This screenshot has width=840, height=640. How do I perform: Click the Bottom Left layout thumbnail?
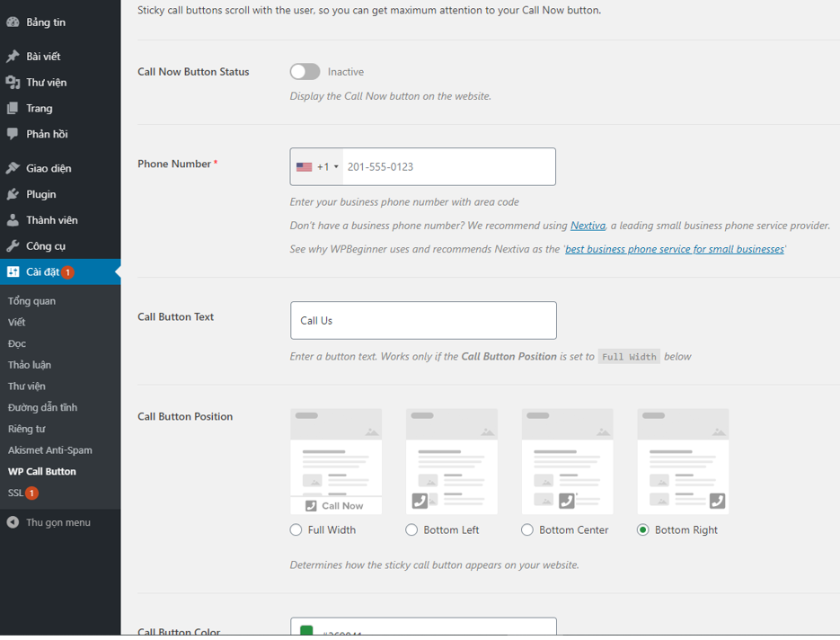(x=452, y=461)
